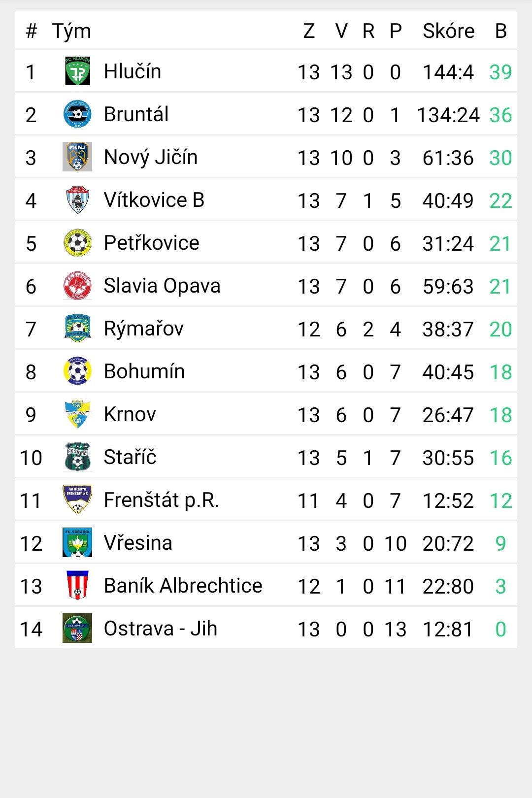Click the Baník Albrechtice striped shield
Image resolution: width=532 pixels, height=798 pixels.
pyautogui.click(x=77, y=585)
